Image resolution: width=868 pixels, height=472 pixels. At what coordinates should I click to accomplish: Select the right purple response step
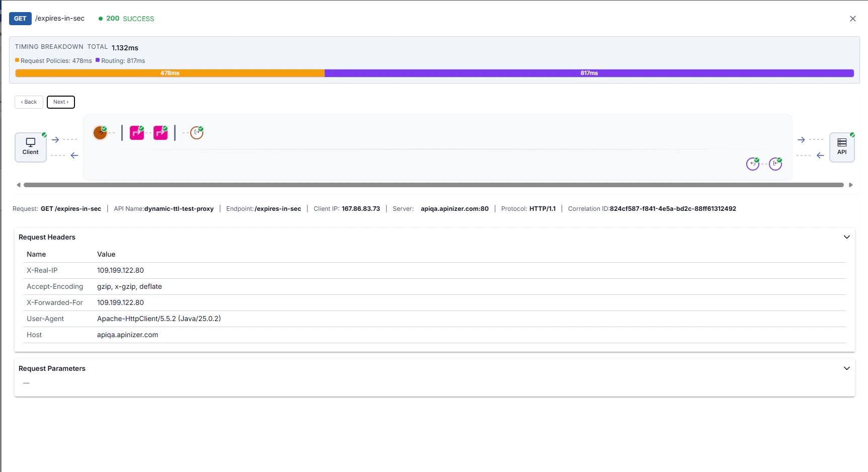[775, 164]
